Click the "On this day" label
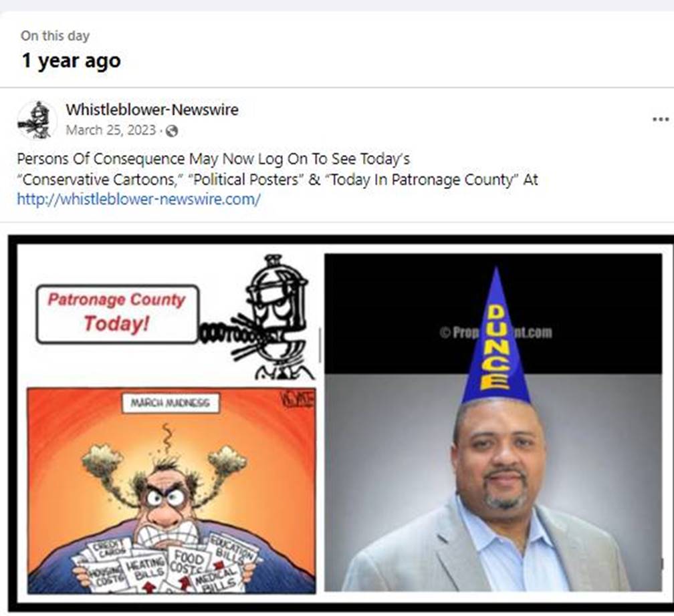The width and height of the screenshot is (674, 616). (55, 35)
